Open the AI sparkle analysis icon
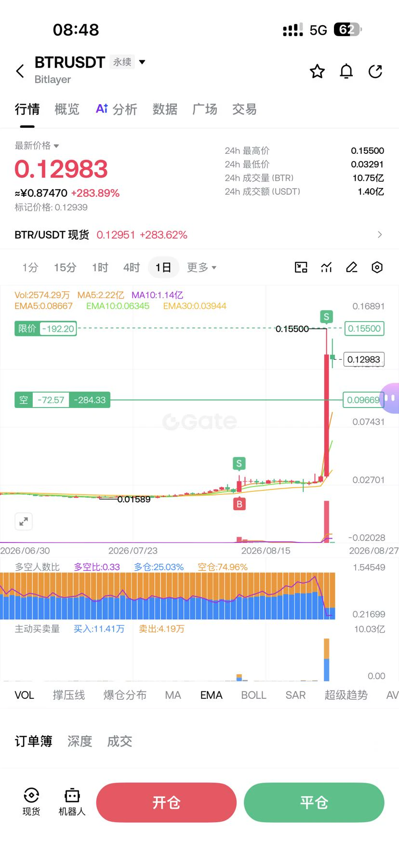The image size is (399, 868). 102,108
